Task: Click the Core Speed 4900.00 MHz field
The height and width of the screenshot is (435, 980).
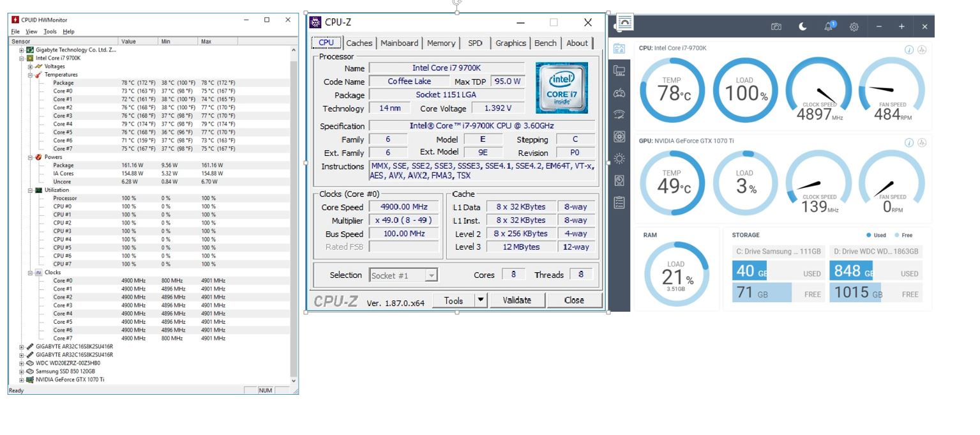Action: [x=403, y=207]
